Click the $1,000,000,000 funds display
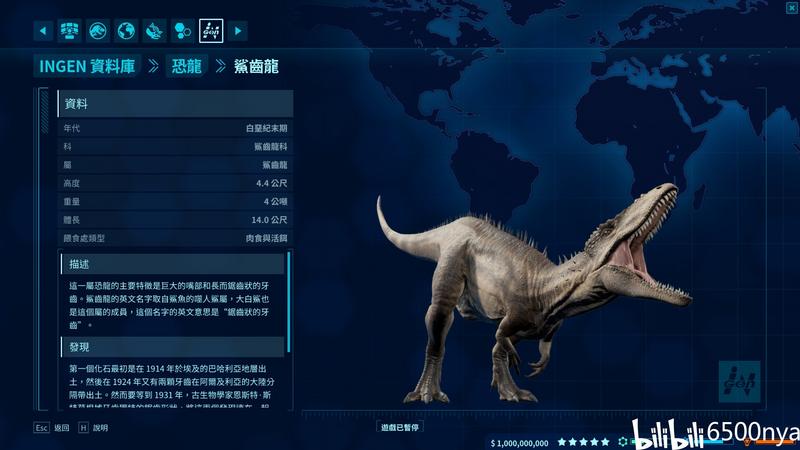This screenshot has width=800, height=450. click(x=519, y=443)
